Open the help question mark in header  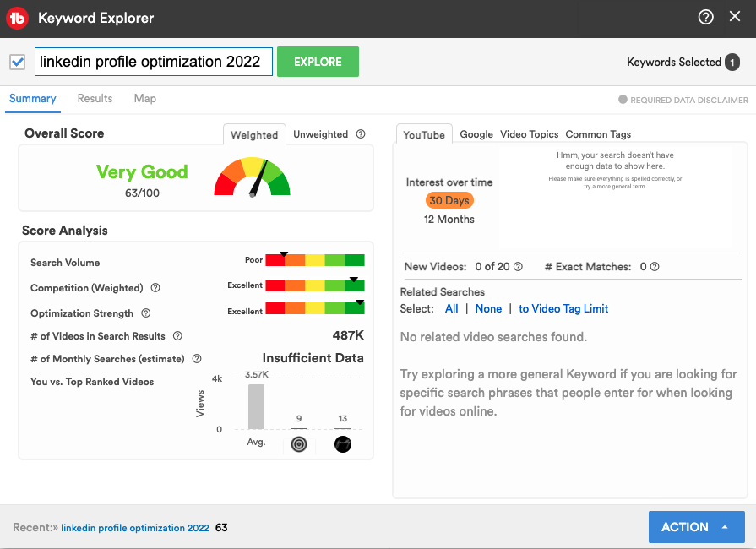(705, 18)
